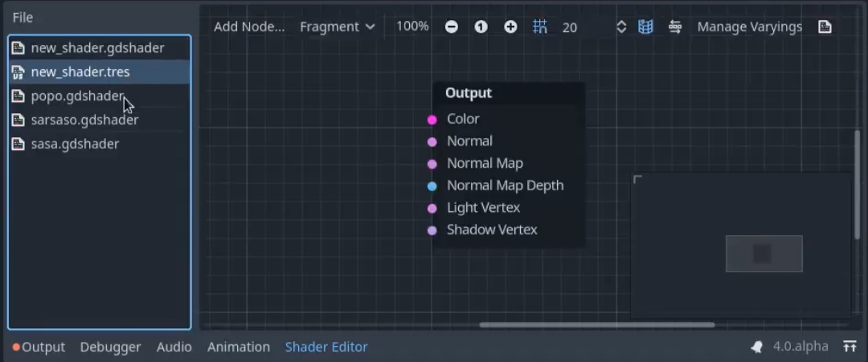Toggle grid snapping icon
This screenshot has width=868, height=362.
tap(540, 26)
